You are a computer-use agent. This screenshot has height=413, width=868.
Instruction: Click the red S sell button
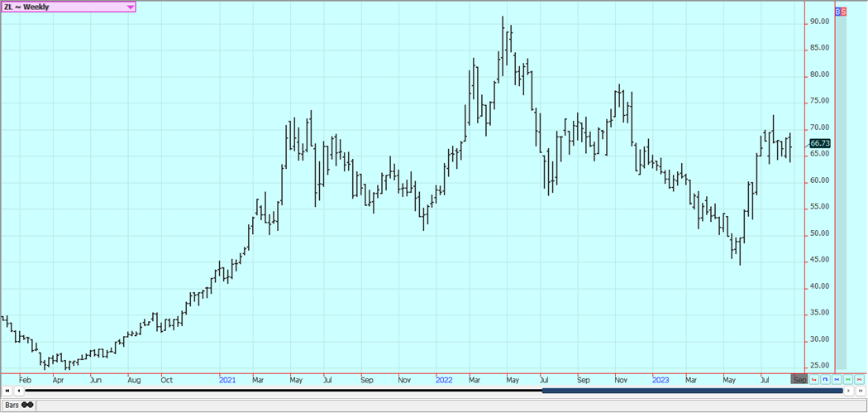pos(844,11)
